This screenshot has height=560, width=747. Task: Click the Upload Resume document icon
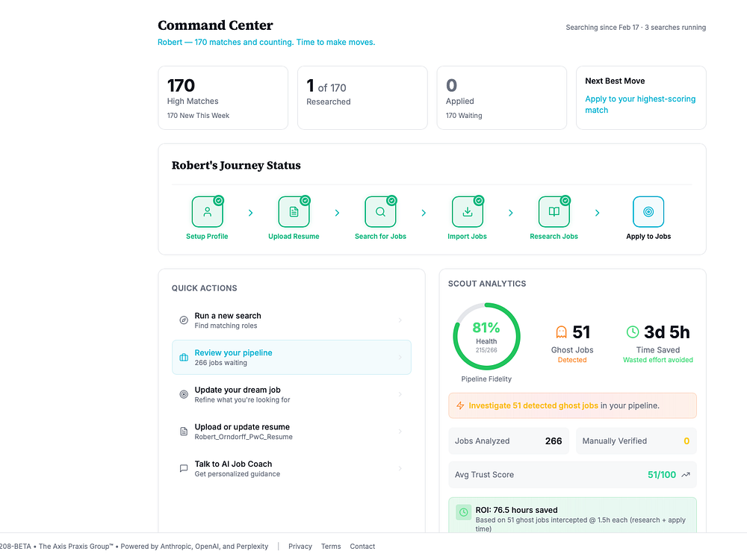(294, 212)
